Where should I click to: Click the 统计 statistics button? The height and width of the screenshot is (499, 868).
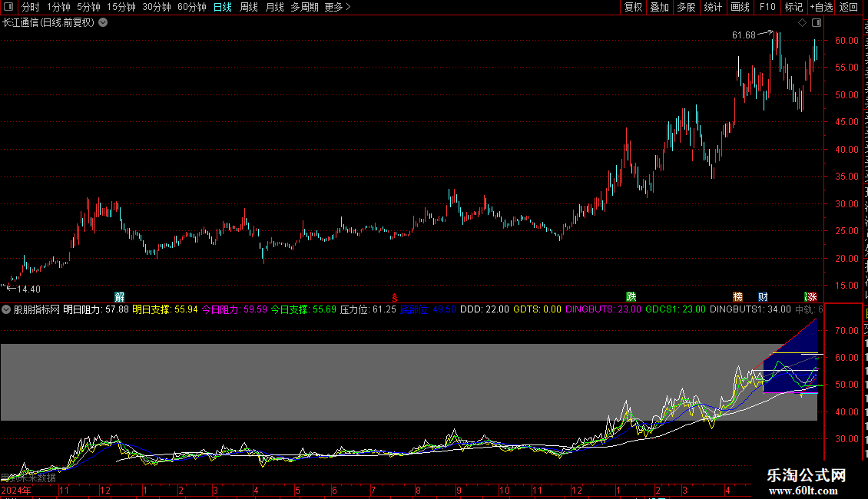pyautogui.click(x=713, y=7)
